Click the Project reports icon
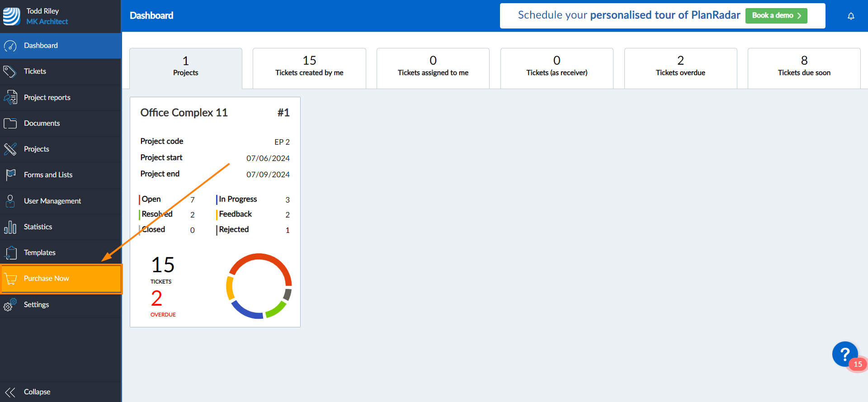Screen dimensions: 868x402 coord(10,97)
